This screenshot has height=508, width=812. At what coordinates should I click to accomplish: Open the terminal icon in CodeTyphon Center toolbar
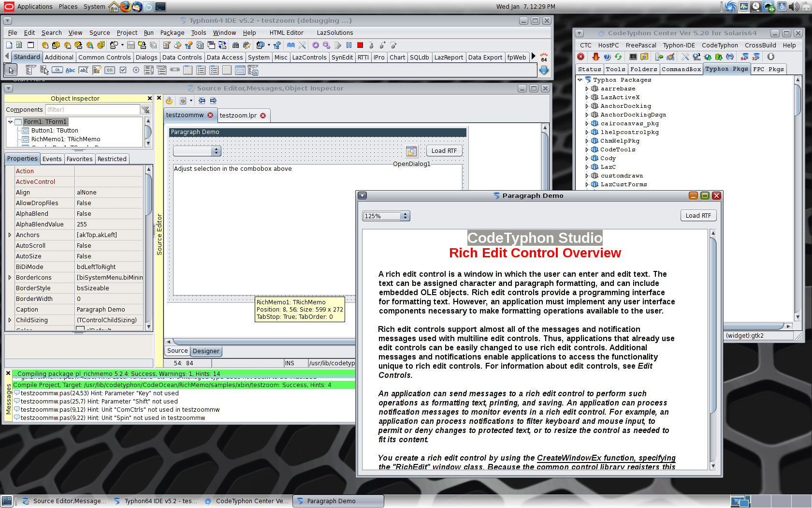633,57
